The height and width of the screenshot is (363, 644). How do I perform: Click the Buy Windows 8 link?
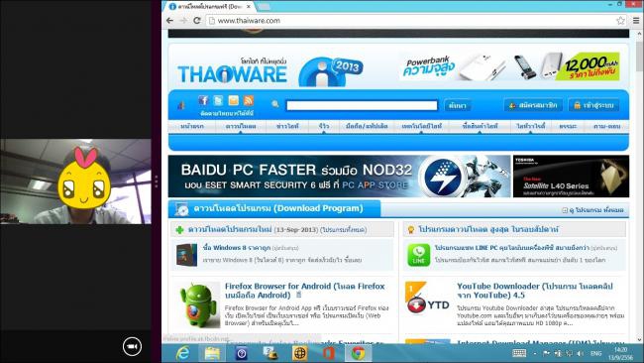pyautogui.click(x=237, y=248)
